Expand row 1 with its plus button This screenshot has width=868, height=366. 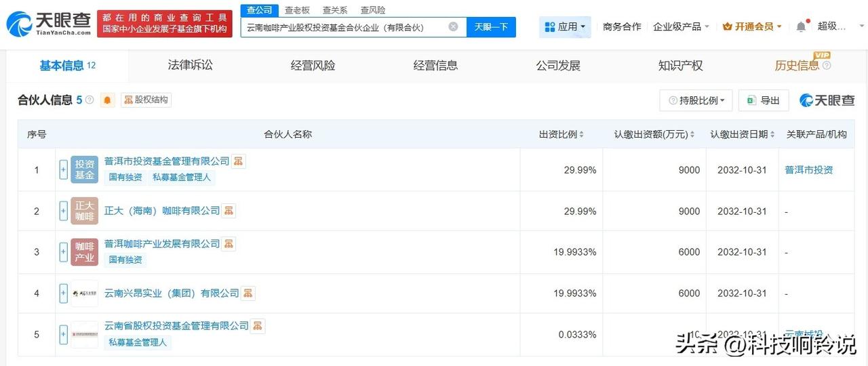point(63,169)
